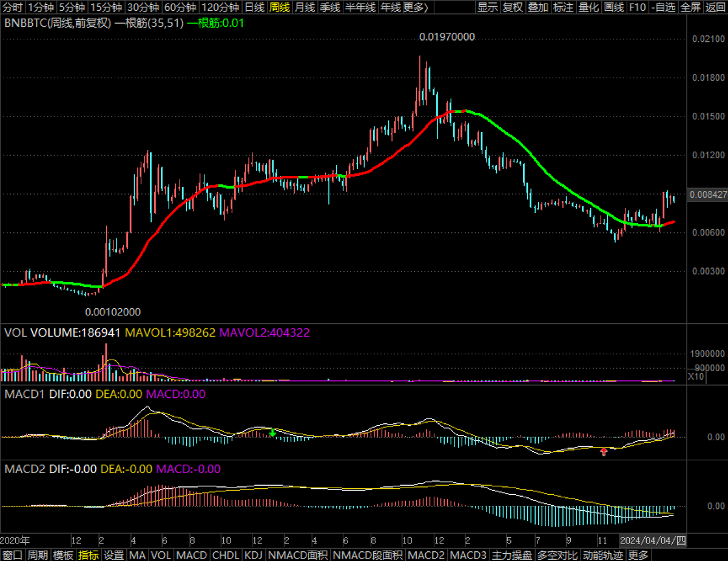728x561 pixels.
Task: Select the MACD3 indicator tab
Action: tap(468, 555)
